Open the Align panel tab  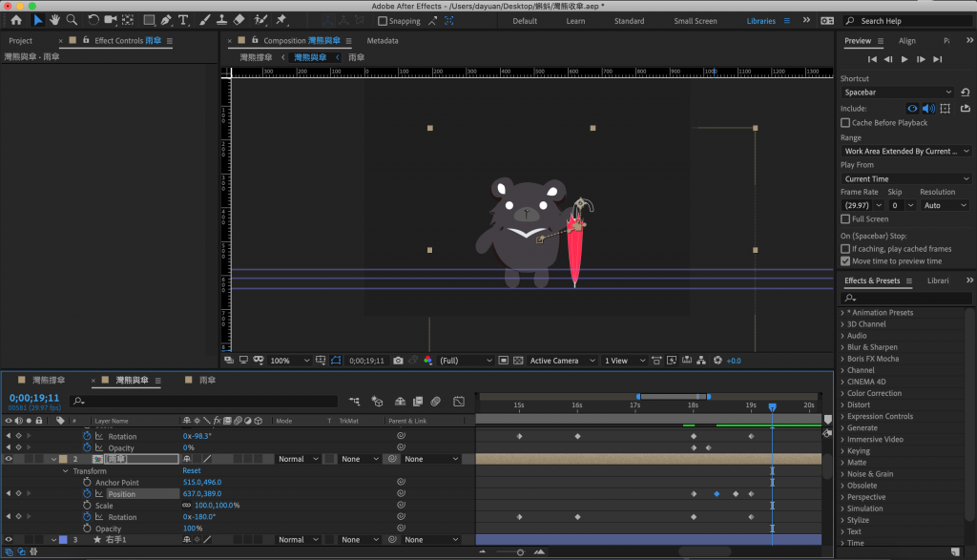pos(907,40)
